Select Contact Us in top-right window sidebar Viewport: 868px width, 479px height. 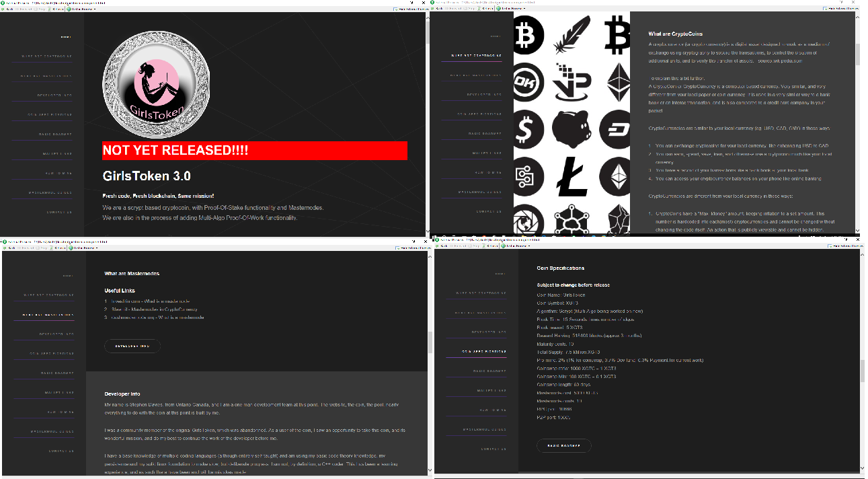point(489,211)
